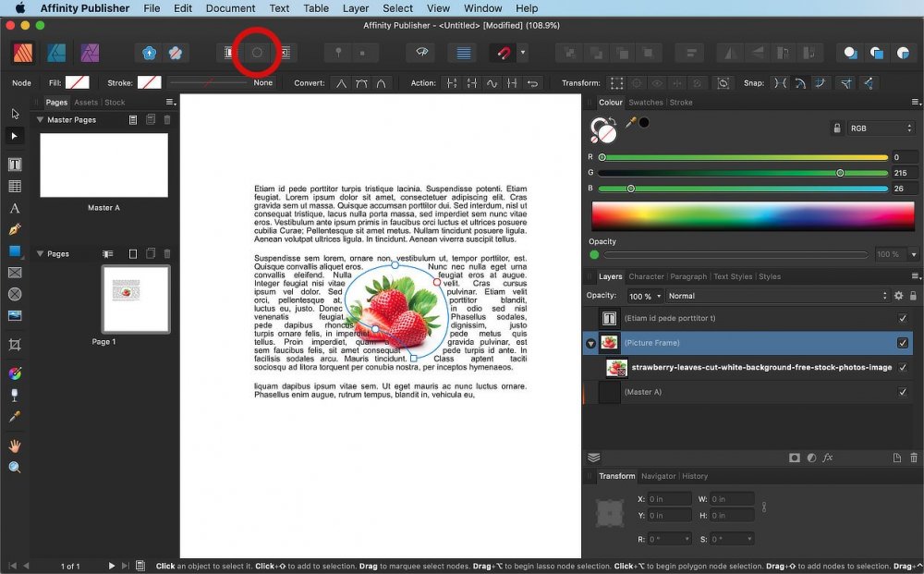Open the RGB colour format dropdown
924x574 pixels.
[x=880, y=127]
